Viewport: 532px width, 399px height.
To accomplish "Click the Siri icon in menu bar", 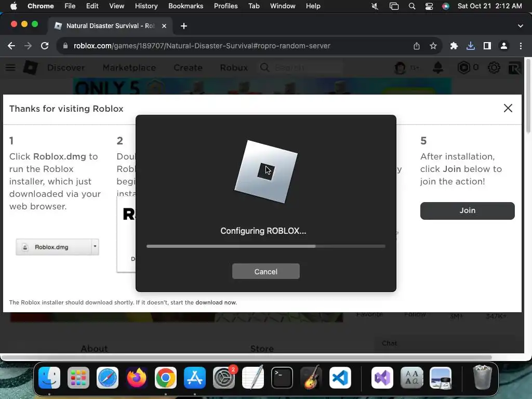I will click(x=446, y=6).
